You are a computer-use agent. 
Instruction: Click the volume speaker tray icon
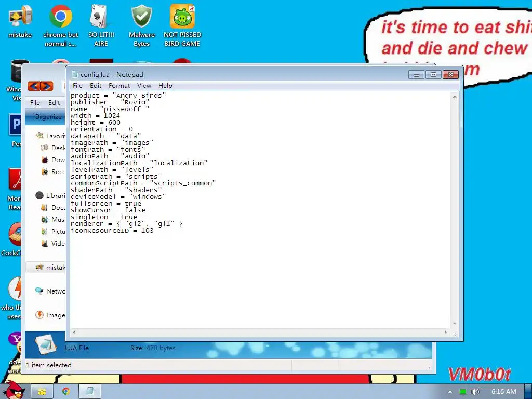pos(475,392)
